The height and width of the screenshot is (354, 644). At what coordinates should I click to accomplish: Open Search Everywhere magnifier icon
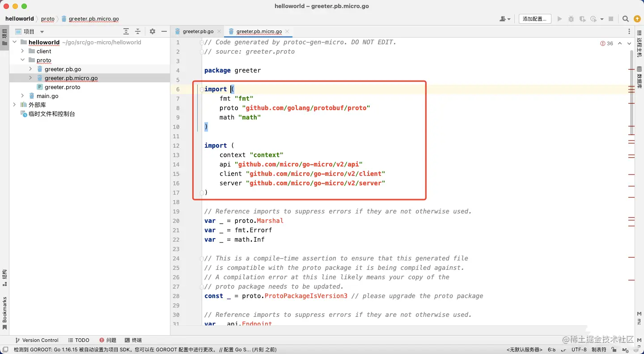click(626, 19)
